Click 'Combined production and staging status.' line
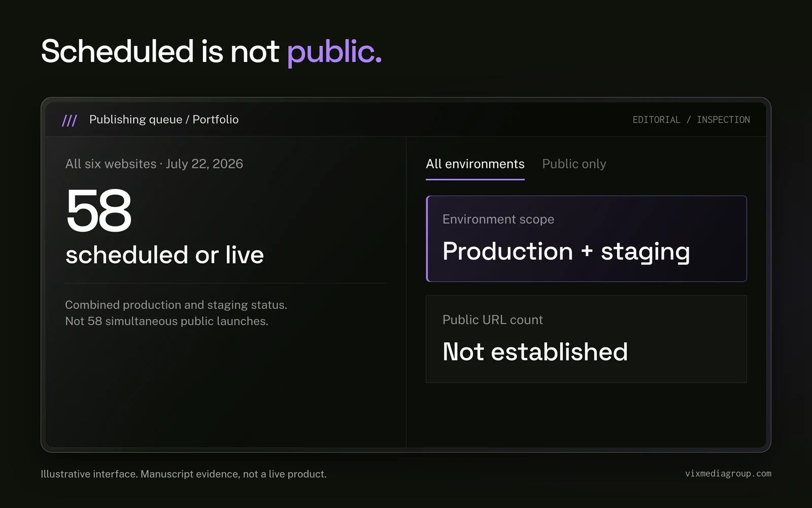 point(176,305)
